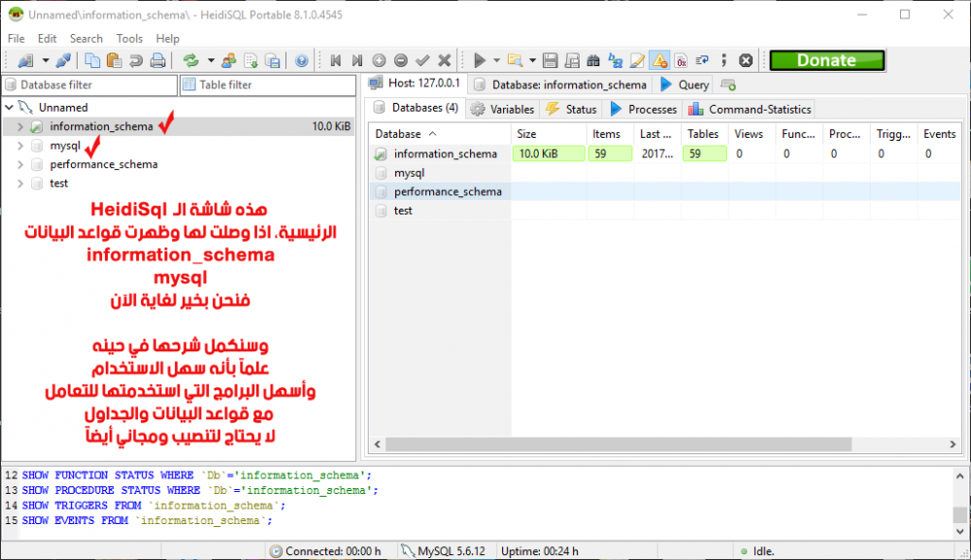Viewport: 971px width, 560px height.
Task: Toggle the wrap long lines icon
Action: pos(702,60)
